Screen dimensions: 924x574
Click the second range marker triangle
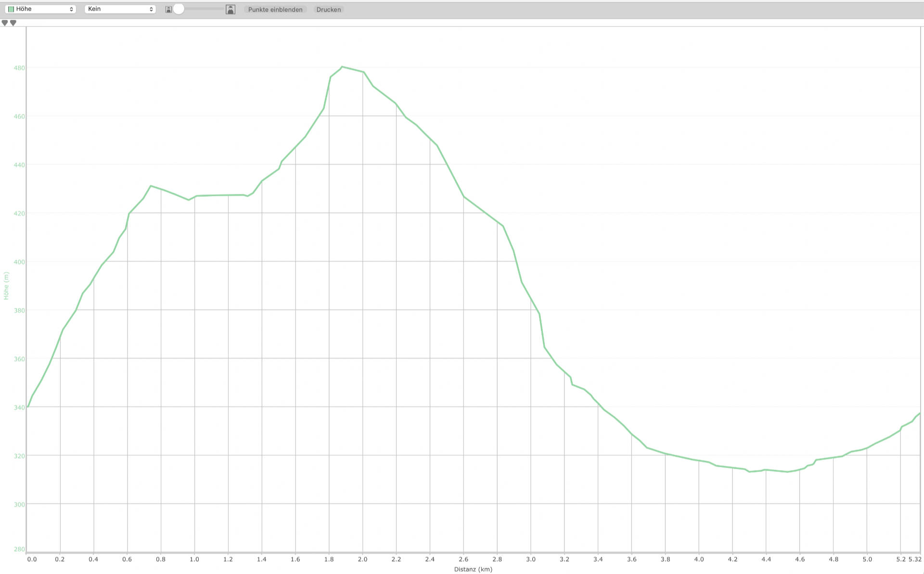coord(13,23)
